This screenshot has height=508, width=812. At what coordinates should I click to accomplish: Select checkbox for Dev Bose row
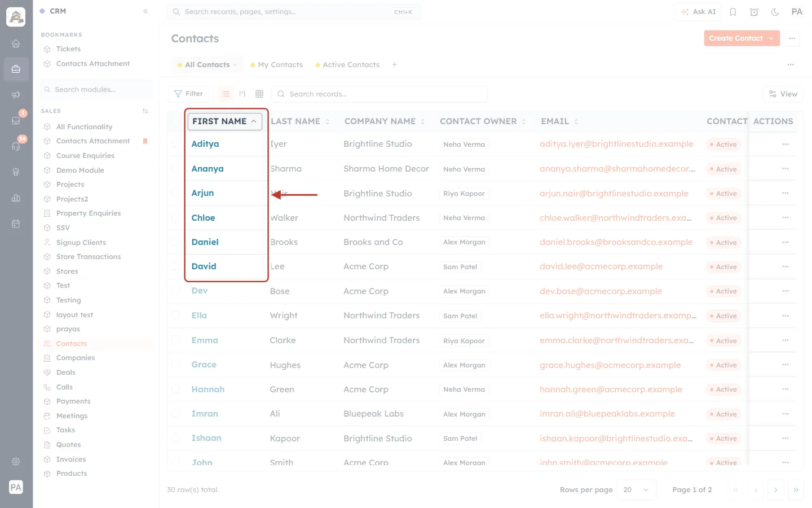coord(176,291)
